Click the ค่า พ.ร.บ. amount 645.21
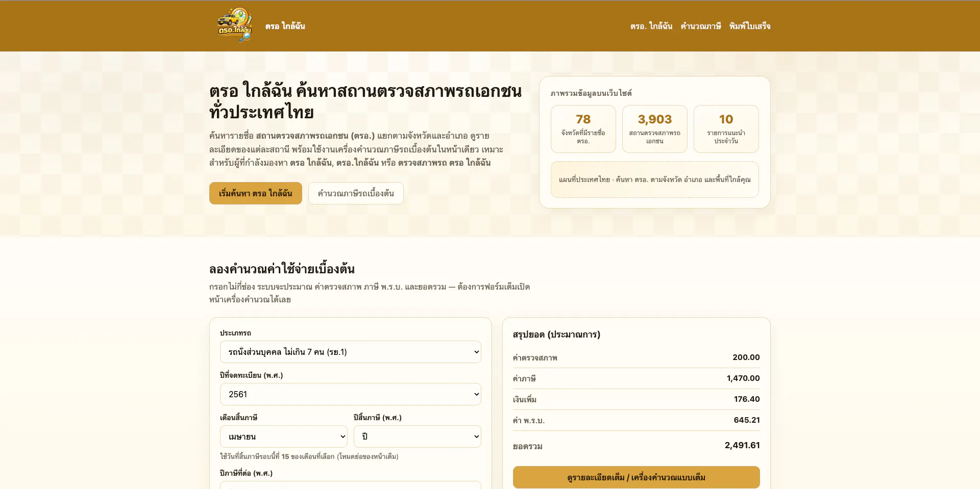 (x=747, y=420)
